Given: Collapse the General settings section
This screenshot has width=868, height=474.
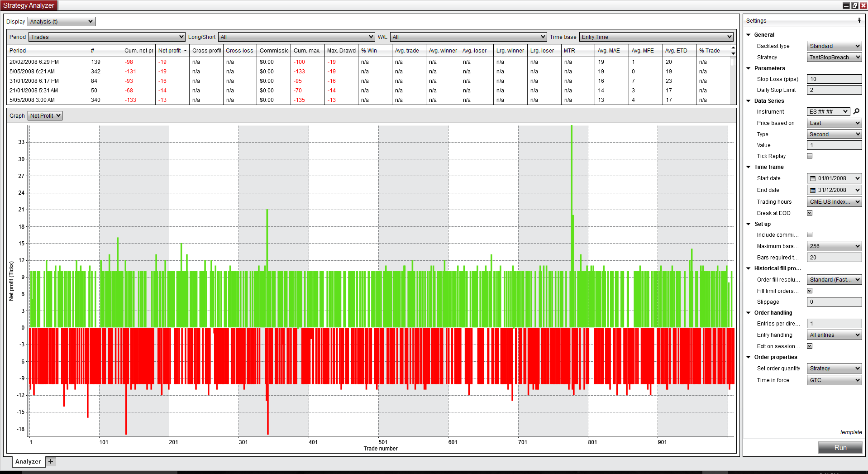Looking at the screenshot, I should point(749,35).
